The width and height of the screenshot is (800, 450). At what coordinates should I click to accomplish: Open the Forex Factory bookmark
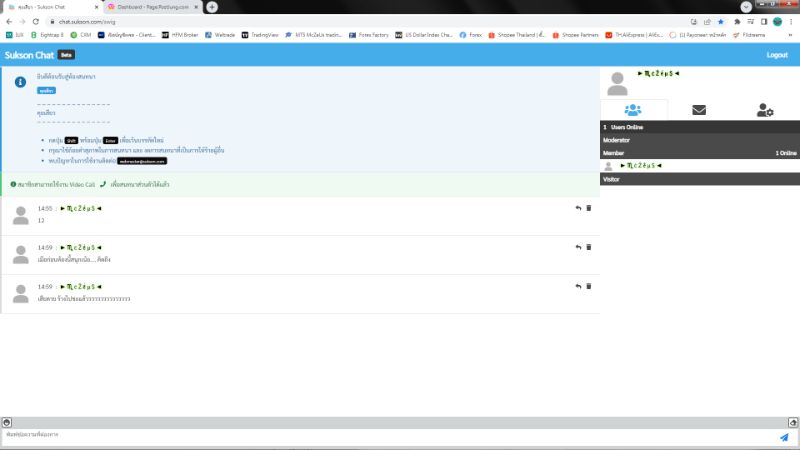(368, 35)
